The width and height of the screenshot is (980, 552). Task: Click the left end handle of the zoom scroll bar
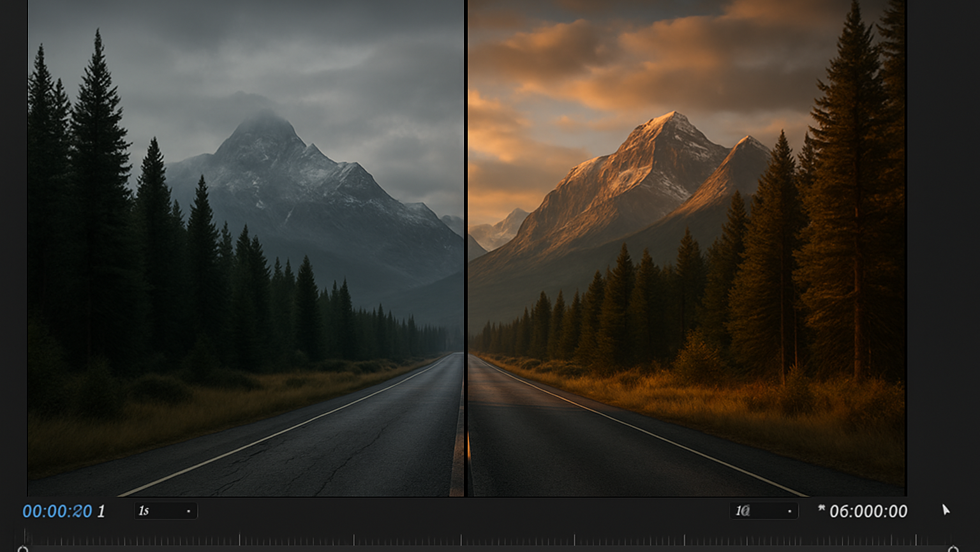tap(23, 549)
